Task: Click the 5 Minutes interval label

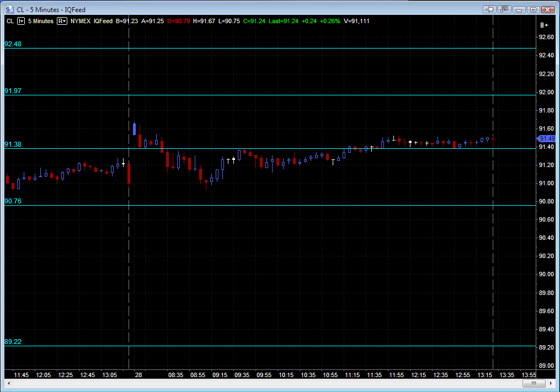Action: coord(41,21)
